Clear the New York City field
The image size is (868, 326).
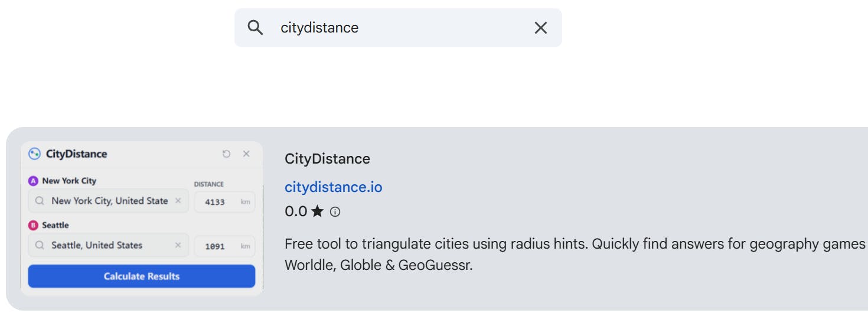(178, 201)
